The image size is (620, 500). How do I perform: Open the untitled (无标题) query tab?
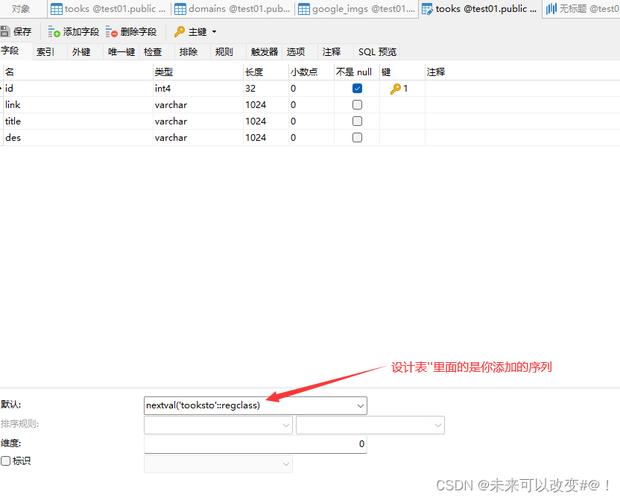pos(582,9)
